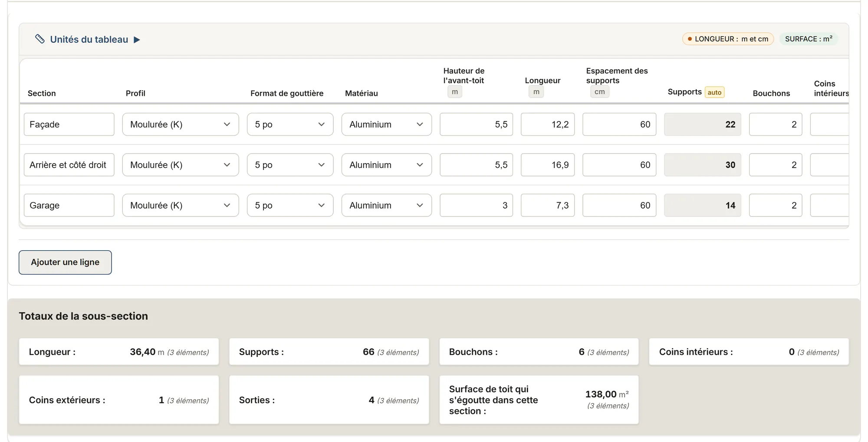Image resolution: width=868 pixels, height=442 pixels.
Task: Open Format de gouttière dropdown for Garage
Action: pyautogui.click(x=290, y=205)
